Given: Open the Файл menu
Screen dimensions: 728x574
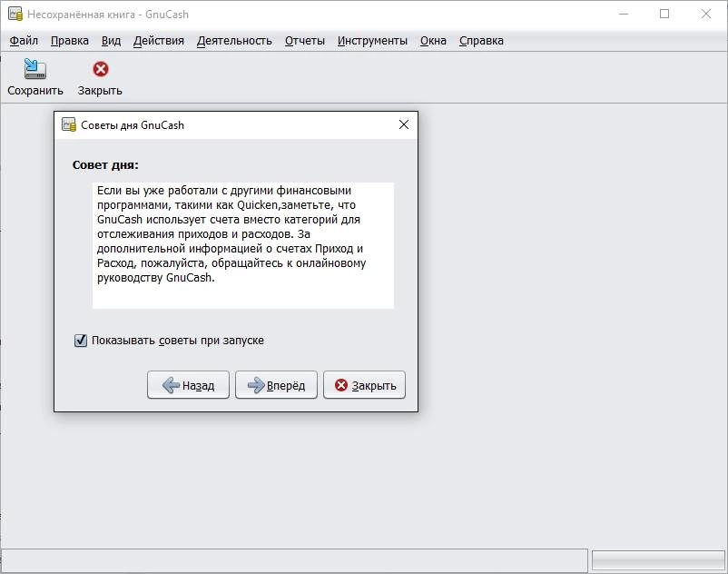Looking at the screenshot, I should [24, 41].
